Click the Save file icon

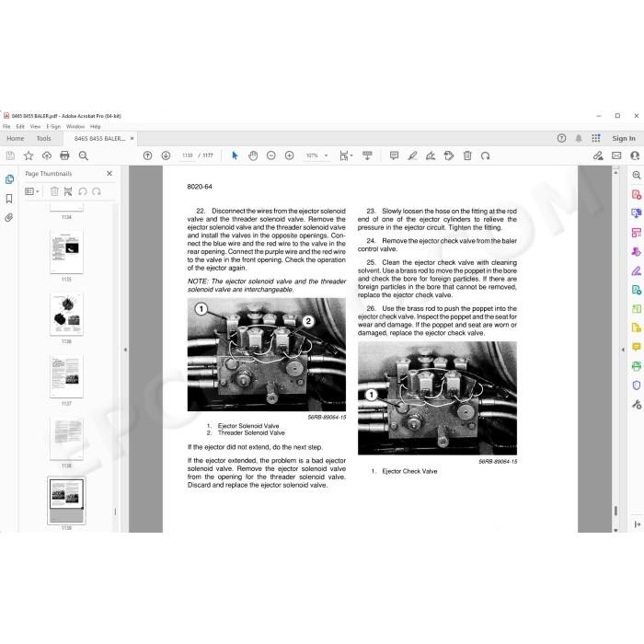pyautogui.click(x=10, y=155)
